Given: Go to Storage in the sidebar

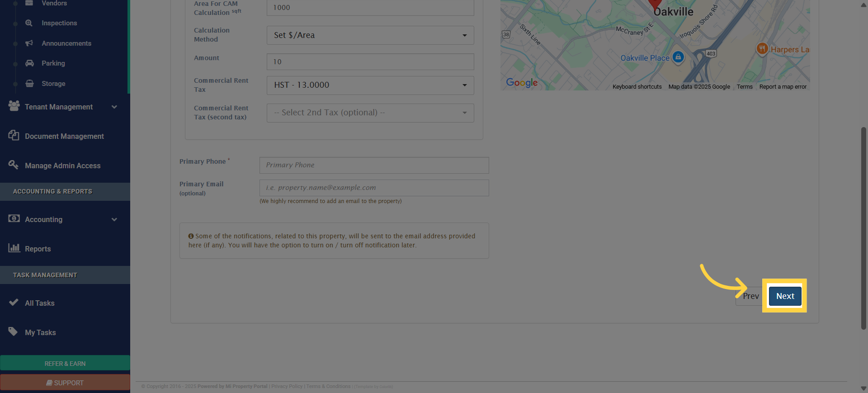Looking at the screenshot, I should 53,84.
